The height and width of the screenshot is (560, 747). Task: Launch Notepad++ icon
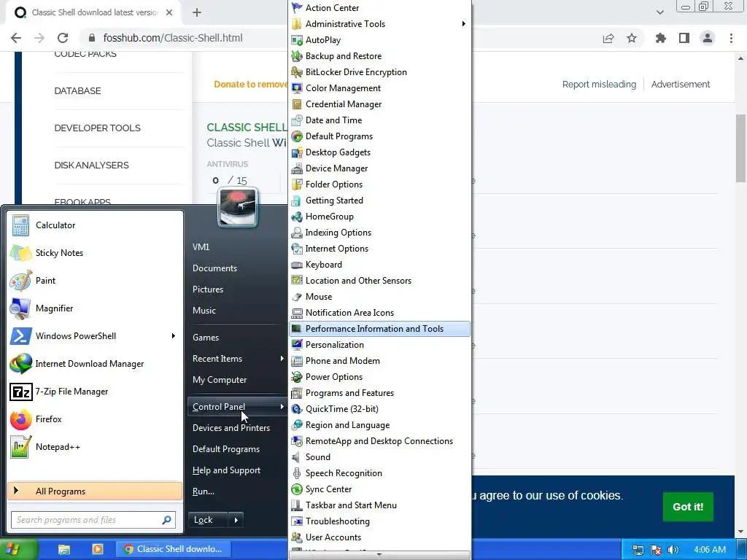pos(21,447)
